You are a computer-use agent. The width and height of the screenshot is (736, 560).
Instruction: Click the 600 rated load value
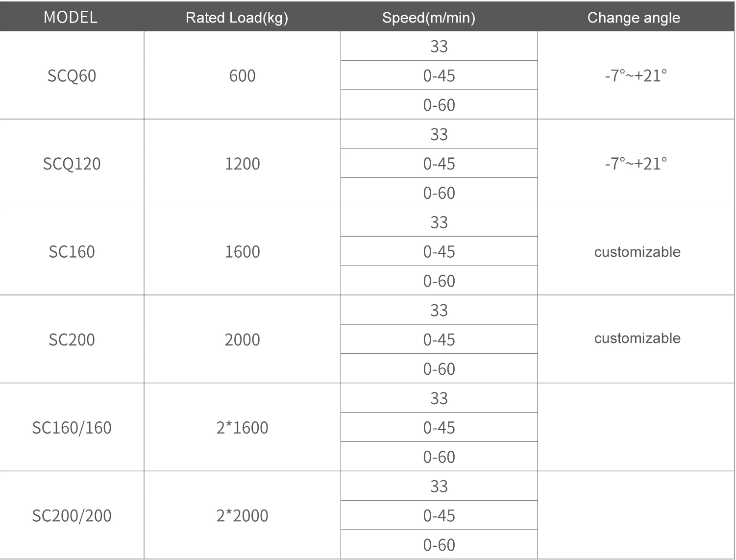pos(242,76)
